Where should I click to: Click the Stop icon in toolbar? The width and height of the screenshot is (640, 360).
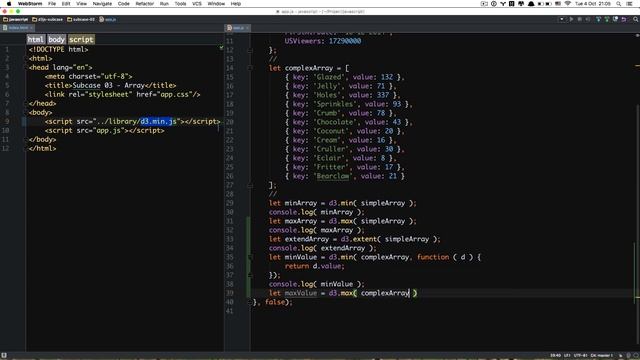click(588, 19)
